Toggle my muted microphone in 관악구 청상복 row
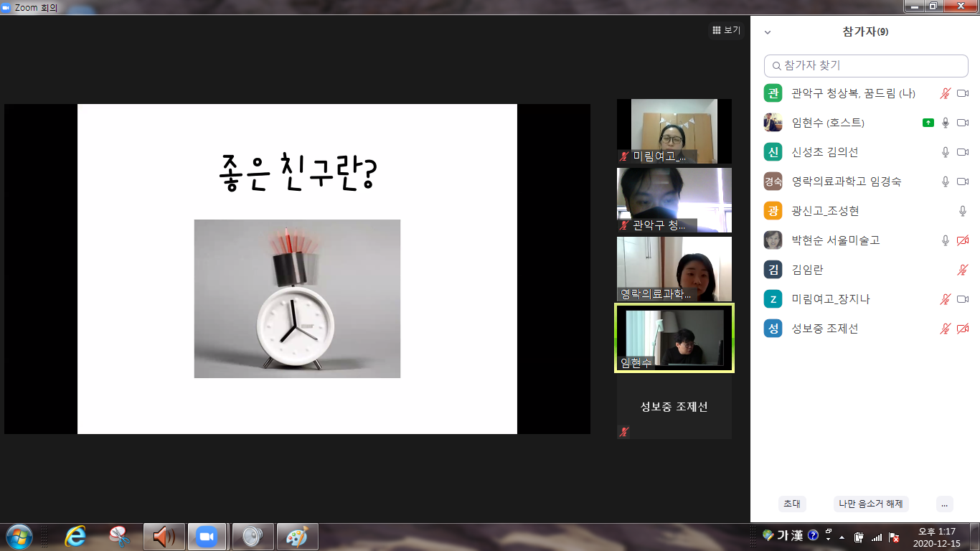This screenshot has height=551, width=980. click(x=946, y=93)
